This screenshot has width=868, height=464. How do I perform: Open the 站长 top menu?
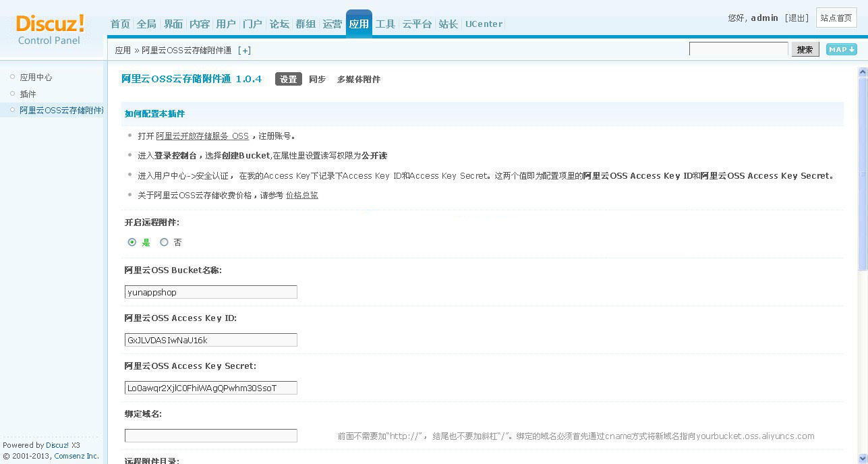click(x=448, y=24)
